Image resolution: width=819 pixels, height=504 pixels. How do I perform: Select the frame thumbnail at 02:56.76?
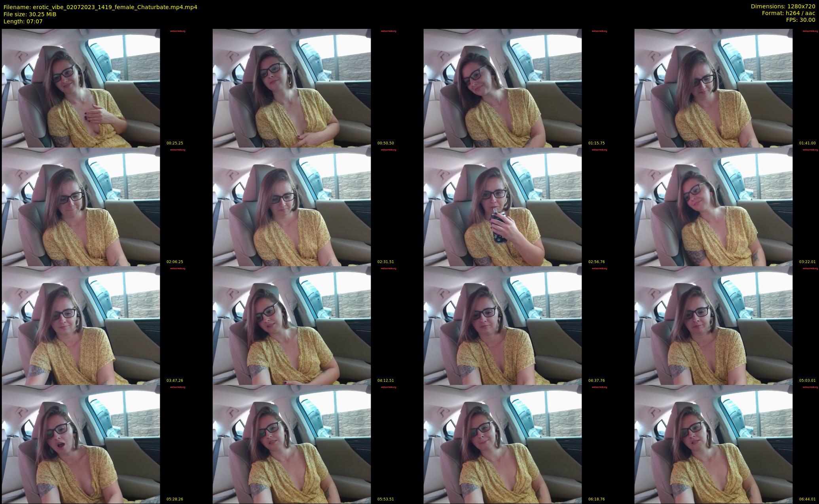[x=502, y=207]
